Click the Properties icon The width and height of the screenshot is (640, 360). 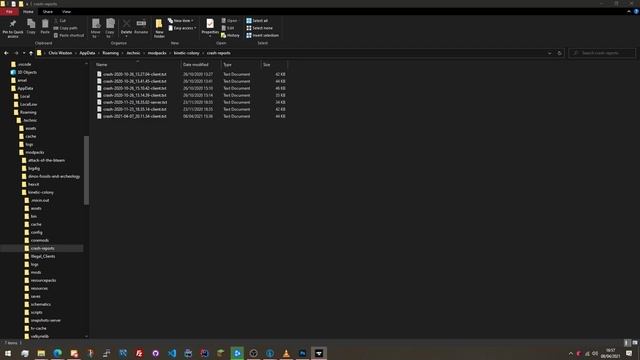[x=210, y=27]
